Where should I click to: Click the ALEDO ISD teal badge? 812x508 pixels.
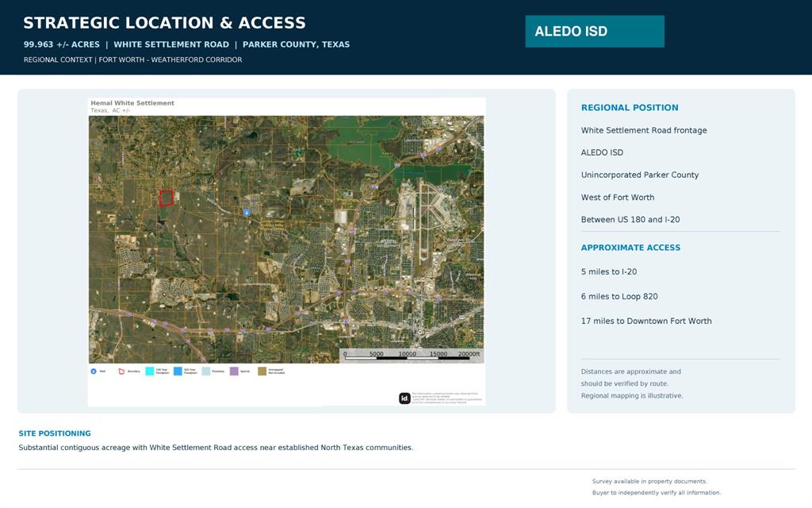click(595, 31)
